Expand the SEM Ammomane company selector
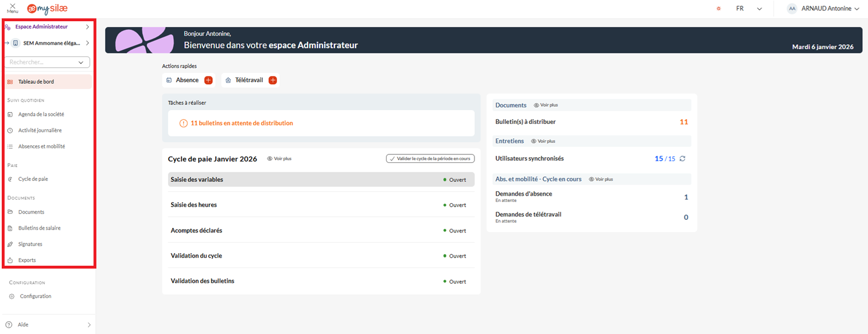The image size is (868, 334). pos(87,43)
